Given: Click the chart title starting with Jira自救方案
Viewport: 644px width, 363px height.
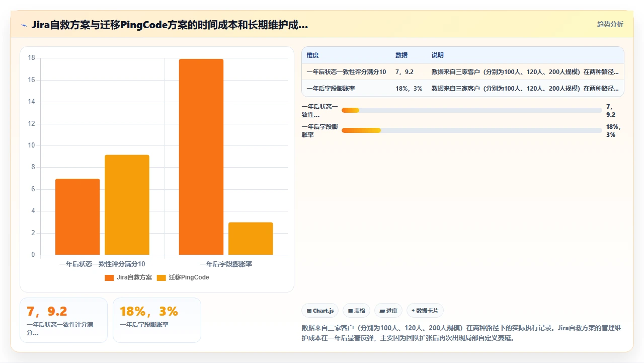Looking at the screenshot, I should tap(170, 25).
